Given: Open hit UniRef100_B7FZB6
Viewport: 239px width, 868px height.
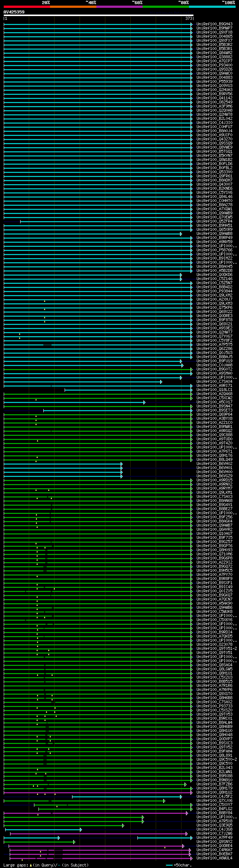Looking at the screenshot, I should point(214,784).
